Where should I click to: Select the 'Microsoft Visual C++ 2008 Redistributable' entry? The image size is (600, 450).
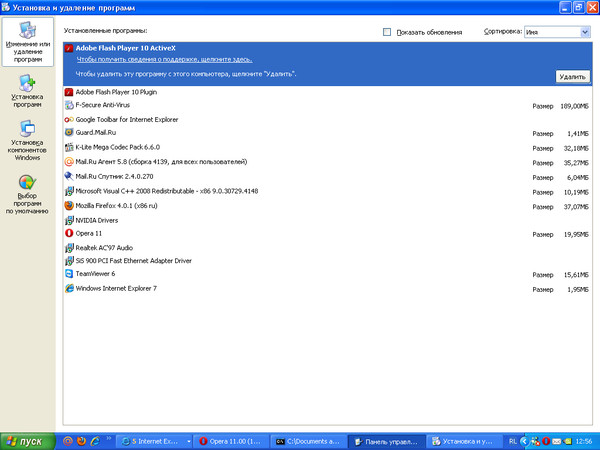[x=167, y=191]
